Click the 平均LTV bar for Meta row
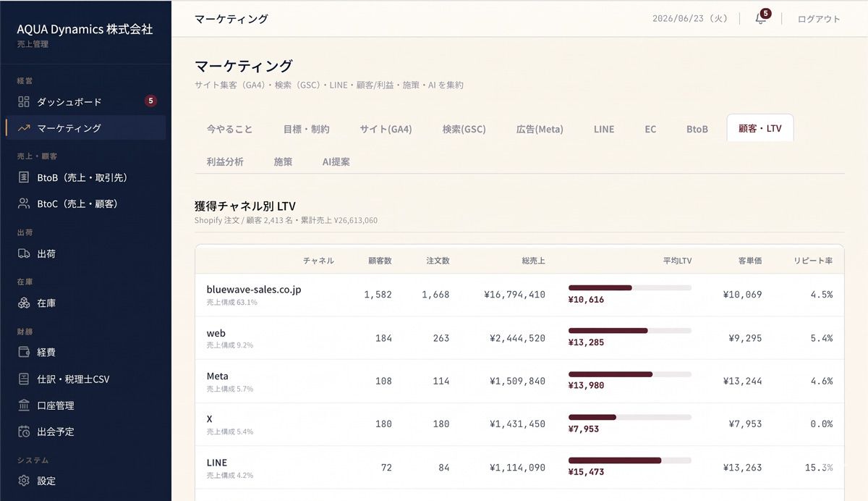The image size is (868, 501). tap(630, 374)
